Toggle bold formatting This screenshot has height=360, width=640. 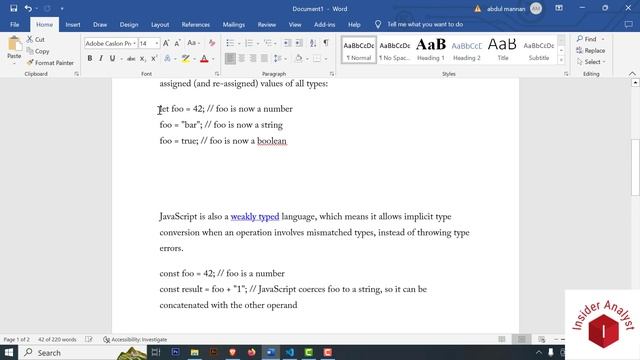(89, 59)
